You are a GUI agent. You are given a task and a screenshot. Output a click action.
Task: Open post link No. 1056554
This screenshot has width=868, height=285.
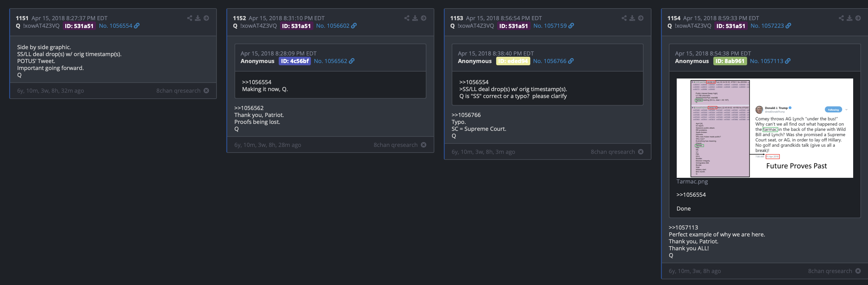(116, 26)
